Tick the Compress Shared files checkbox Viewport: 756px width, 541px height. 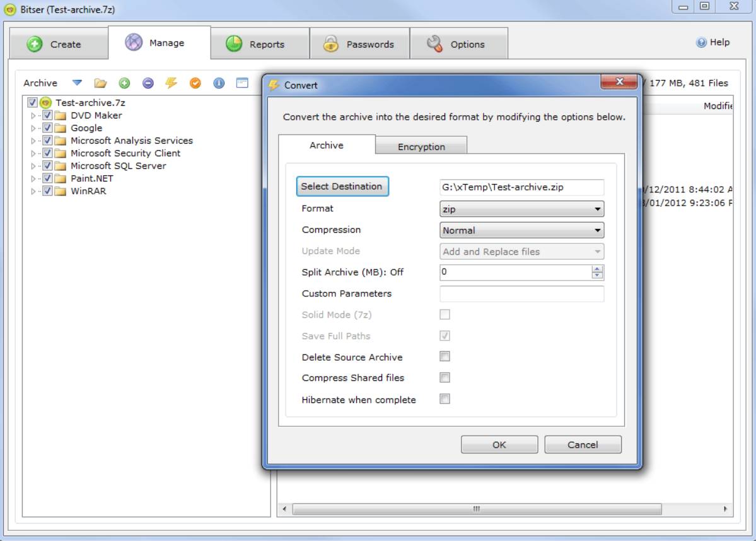click(445, 378)
